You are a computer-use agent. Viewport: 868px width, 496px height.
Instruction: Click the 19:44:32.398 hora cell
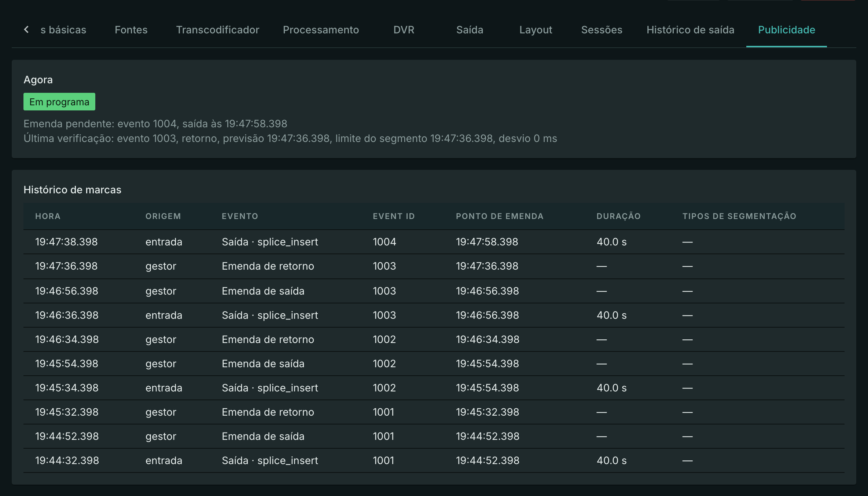pyautogui.click(x=67, y=460)
